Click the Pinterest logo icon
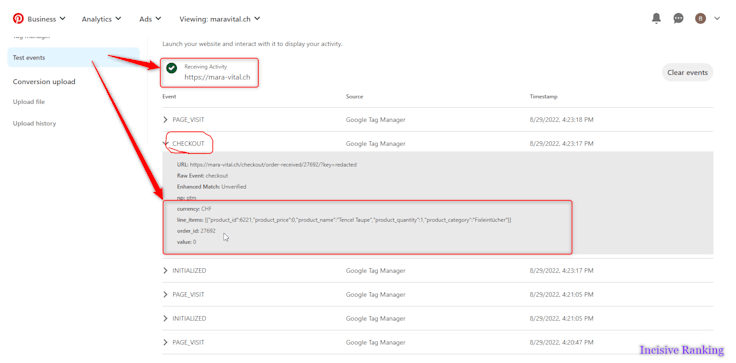Image resolution: width=736 pixels, height=363 pixels. tap(18, 19)
